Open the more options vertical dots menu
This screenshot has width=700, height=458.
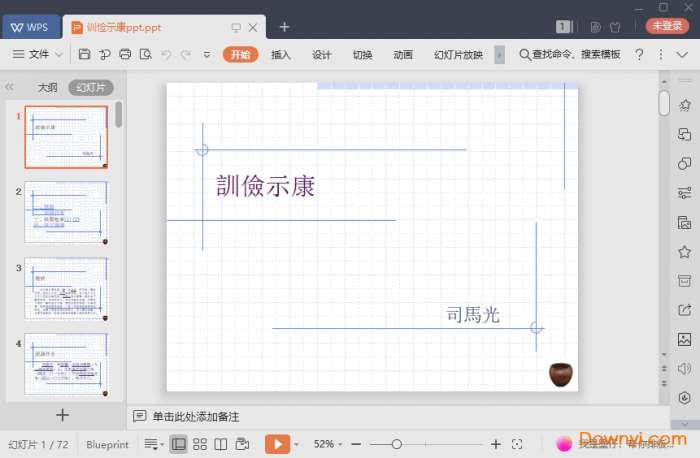click(x=661, y=54)
